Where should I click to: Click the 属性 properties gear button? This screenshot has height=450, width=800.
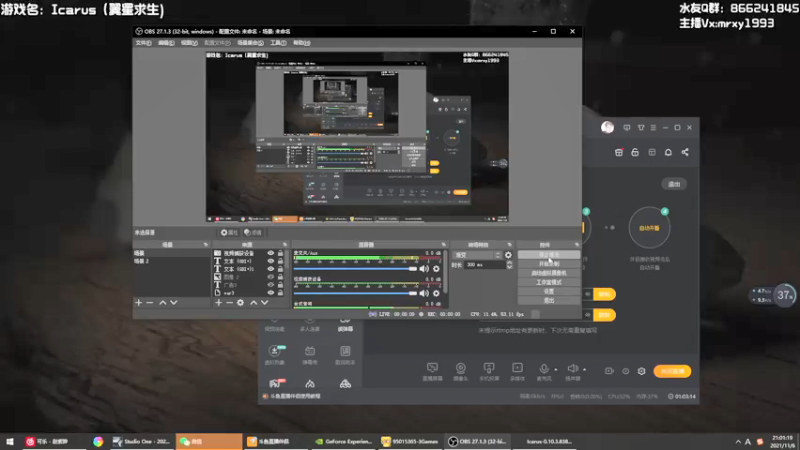point(229,233)
